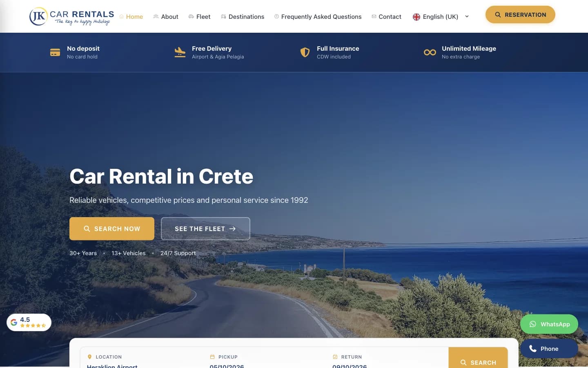Screen dimensions: 588x368
Task: Click the 'Car Rental in Crete' headline
Action: pyautogui.click(x=161, y=176)
